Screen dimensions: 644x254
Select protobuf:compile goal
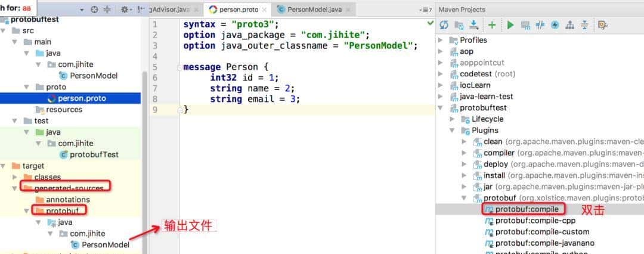[527, 209]
